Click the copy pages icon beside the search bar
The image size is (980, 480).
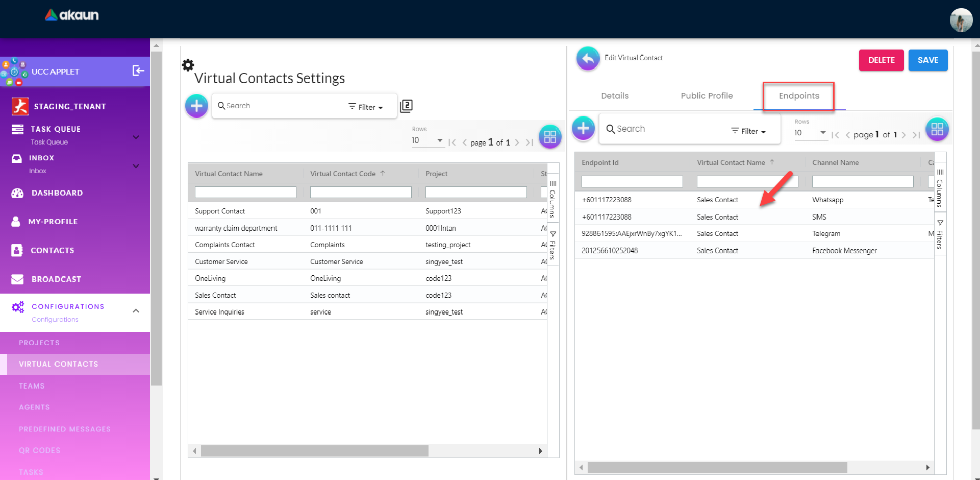pos(406,106)
